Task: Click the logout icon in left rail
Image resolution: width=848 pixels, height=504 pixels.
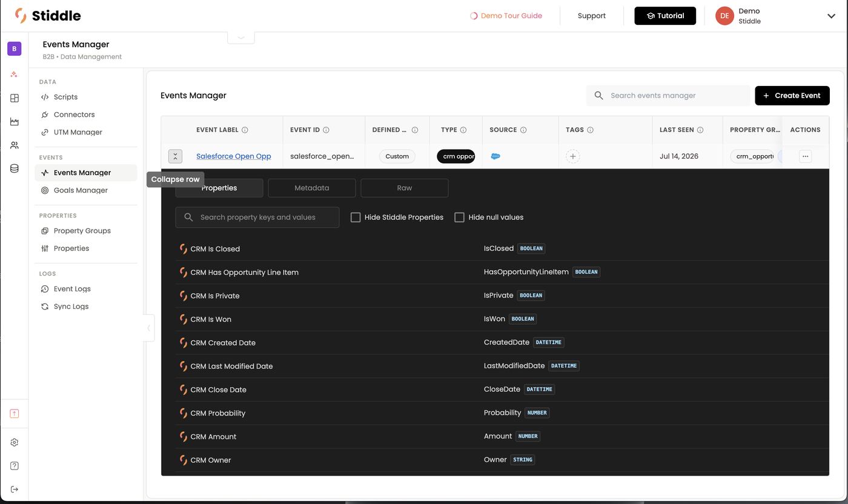Action: click(x=15, y=489)
